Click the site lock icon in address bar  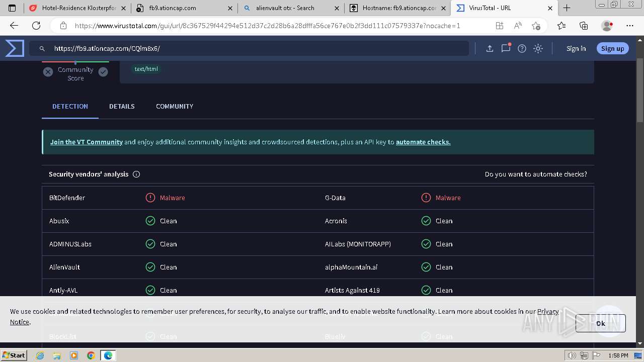(63, 26)
